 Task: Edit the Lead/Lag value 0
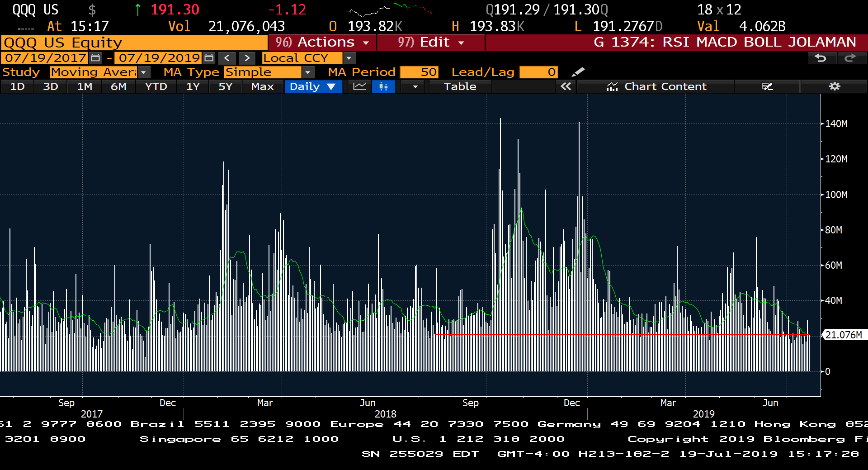coord(538,72)
